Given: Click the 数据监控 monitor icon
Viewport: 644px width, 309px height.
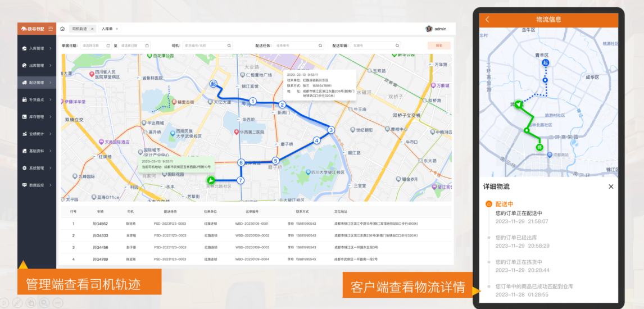Looking at the screenshot, I should (x=25, y=185).
